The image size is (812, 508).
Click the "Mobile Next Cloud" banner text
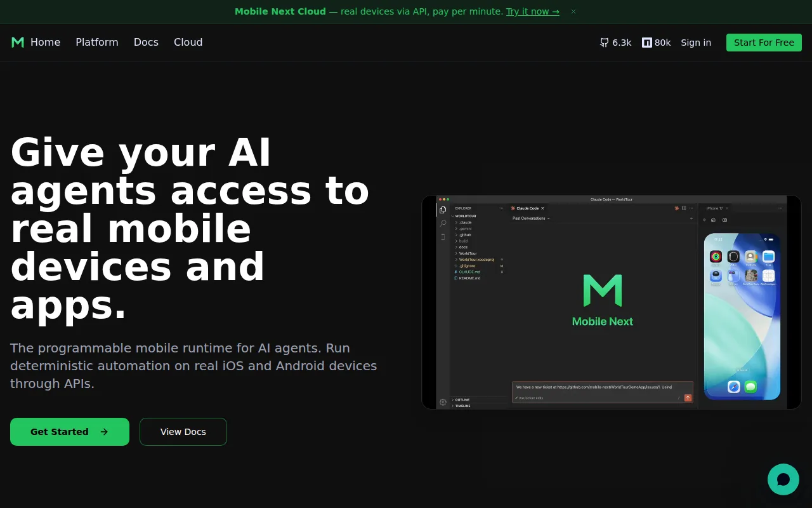point(280,11)
